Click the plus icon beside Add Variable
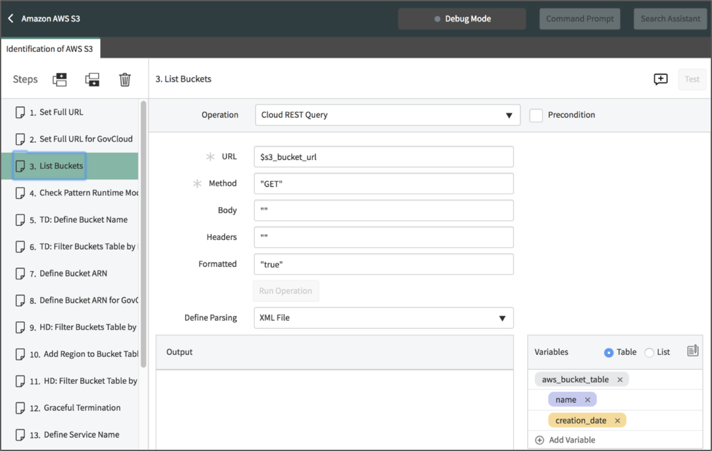The image size is (712, 451). click(539, 440)
